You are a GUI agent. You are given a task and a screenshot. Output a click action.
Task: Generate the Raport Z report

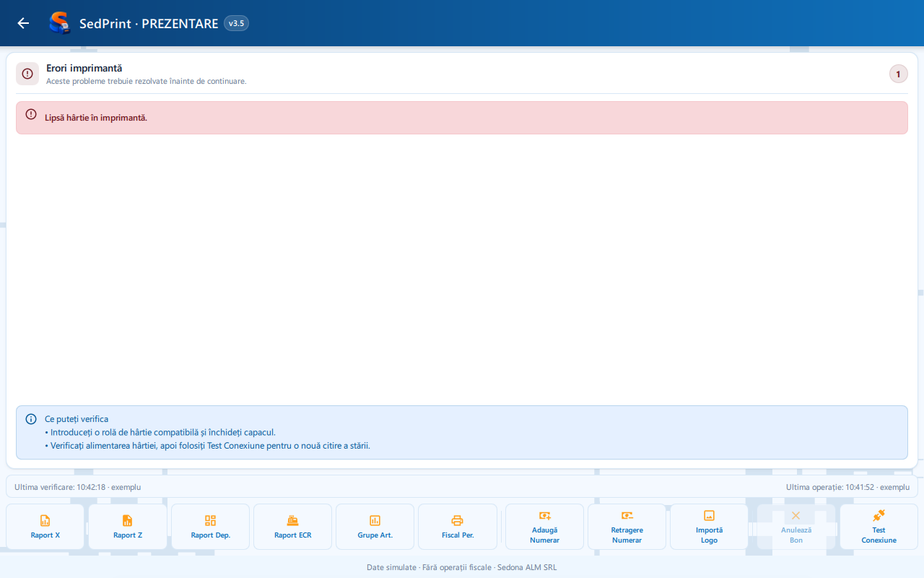(128, 527)
